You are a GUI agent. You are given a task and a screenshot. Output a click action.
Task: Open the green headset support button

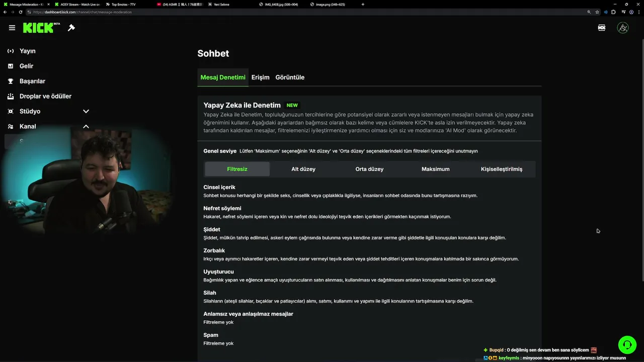point(627,345)
